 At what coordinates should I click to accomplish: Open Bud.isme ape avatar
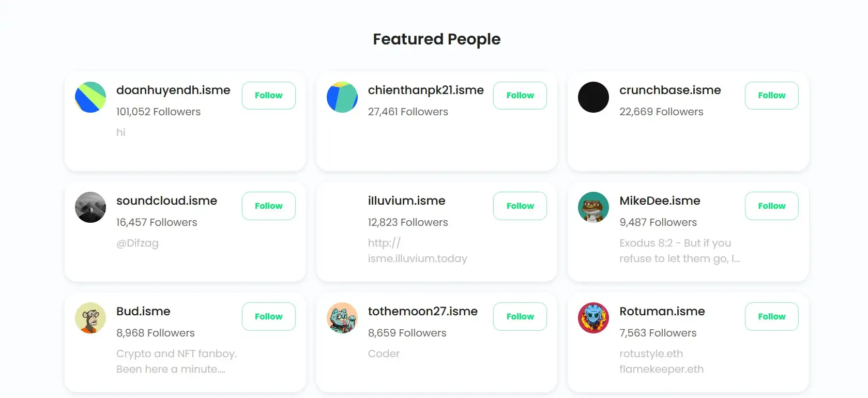click(x=90, y=318)
